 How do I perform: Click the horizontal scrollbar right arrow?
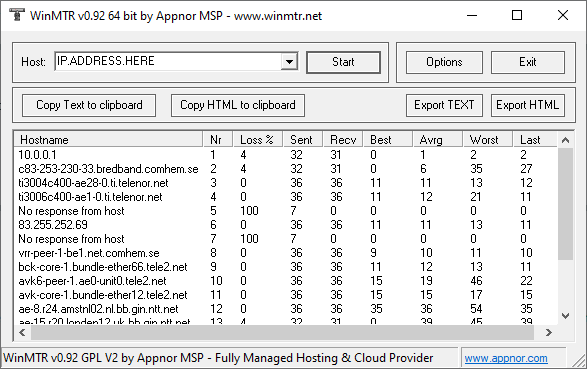549,332
